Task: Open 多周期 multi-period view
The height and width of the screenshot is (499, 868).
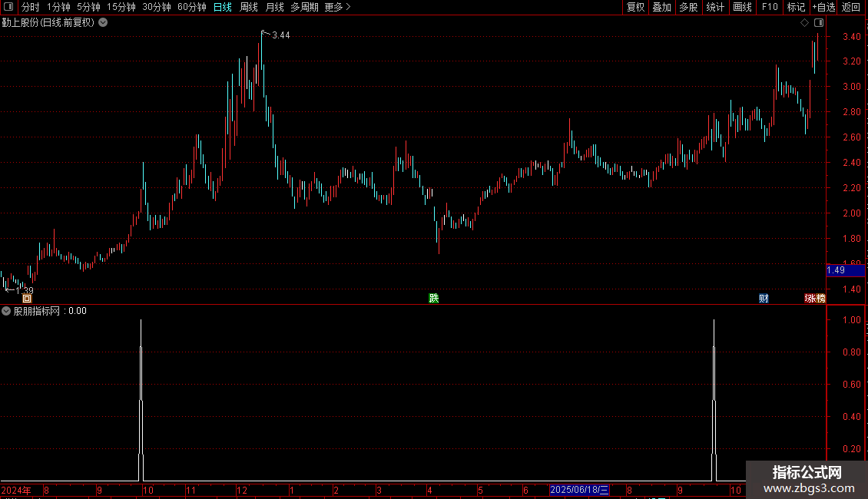Action: coord(304,7)
